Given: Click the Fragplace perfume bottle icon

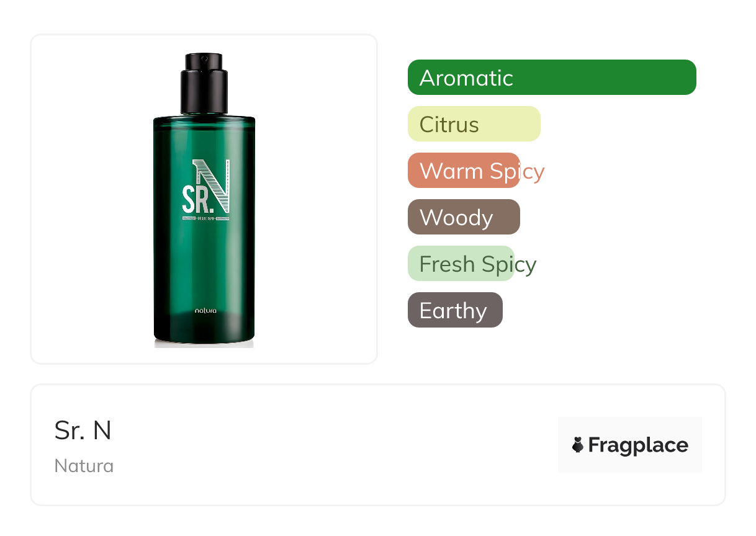Looking at the screenshot, I should (x=578, y=445).
